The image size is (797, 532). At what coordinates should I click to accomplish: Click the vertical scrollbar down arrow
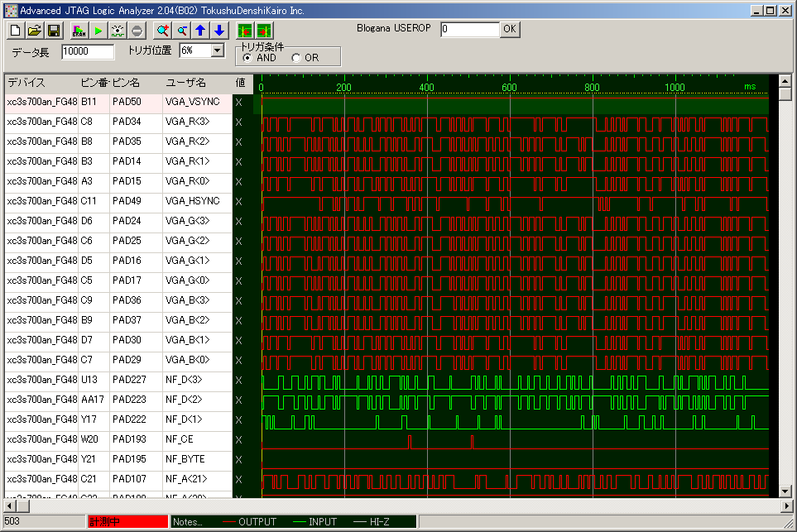coord(785,491)
